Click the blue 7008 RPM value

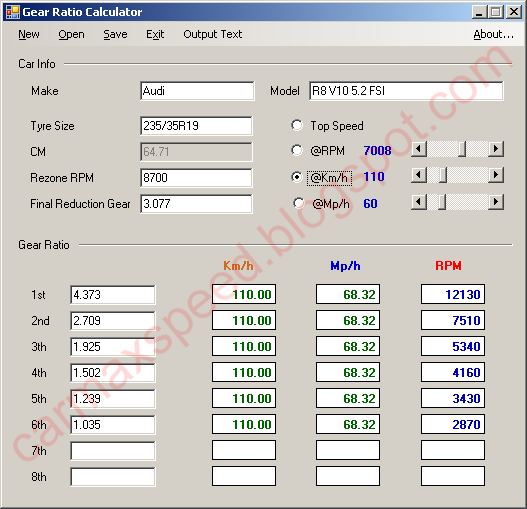pyautogui.click(x=377, y=150)
